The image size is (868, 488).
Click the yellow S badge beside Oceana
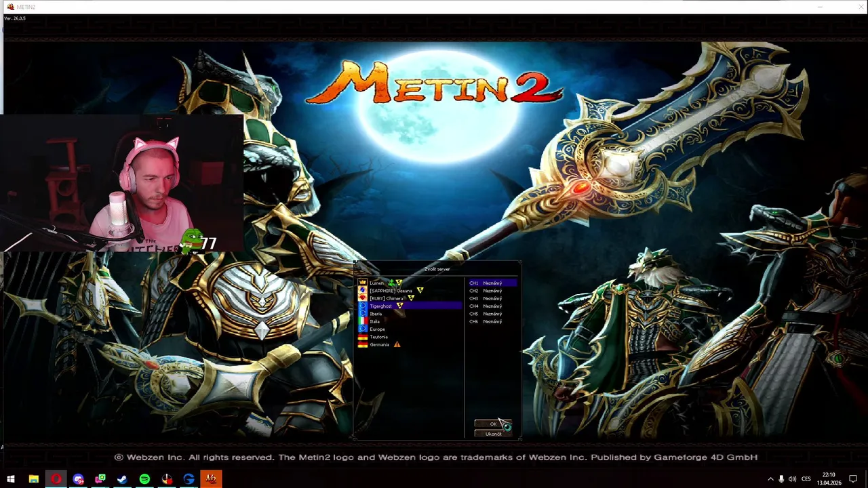(420, 290)
